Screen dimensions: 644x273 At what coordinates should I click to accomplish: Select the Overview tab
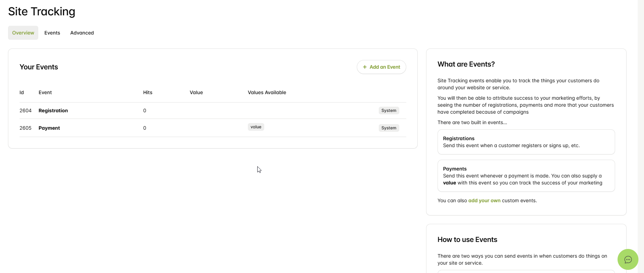[x=23, y=33]
